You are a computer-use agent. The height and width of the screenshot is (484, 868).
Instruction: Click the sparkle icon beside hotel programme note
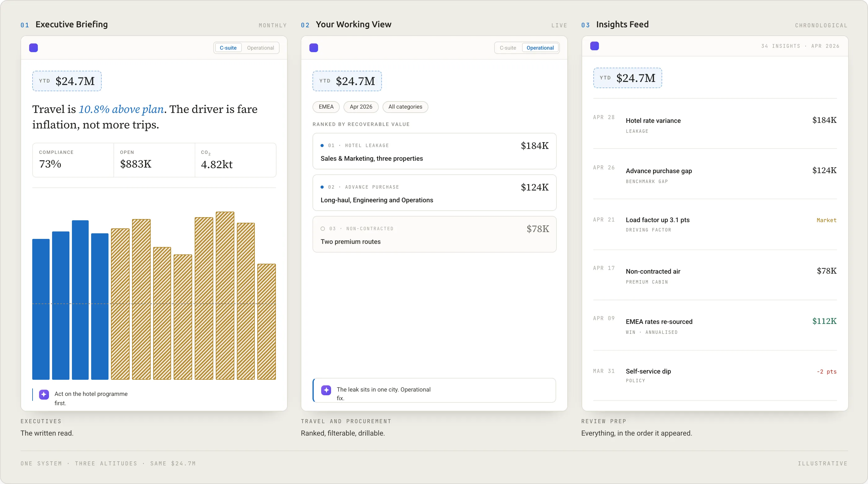pyautogui.click(x=44, y=394)
